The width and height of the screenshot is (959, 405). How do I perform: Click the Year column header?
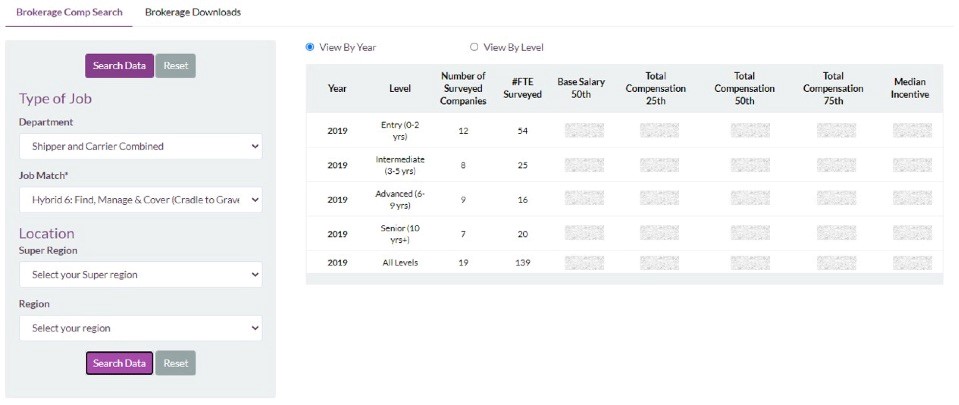[x=337, y=88]
